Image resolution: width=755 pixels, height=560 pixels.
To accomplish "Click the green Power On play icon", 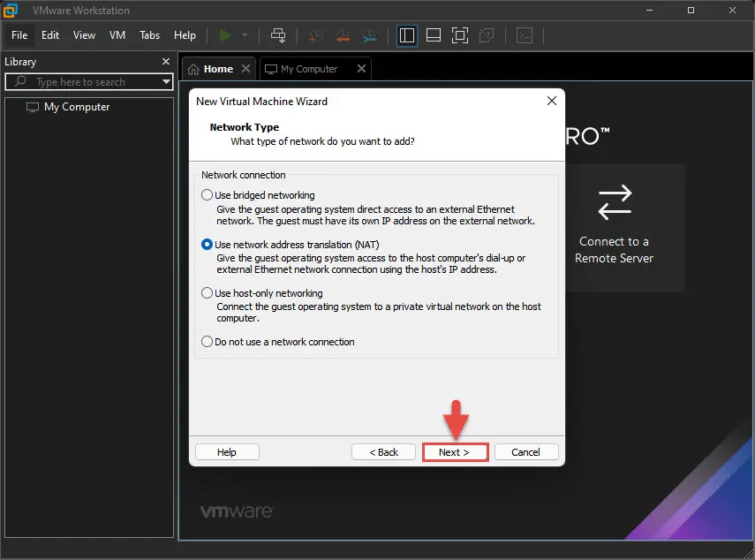I will pos(225,35).
